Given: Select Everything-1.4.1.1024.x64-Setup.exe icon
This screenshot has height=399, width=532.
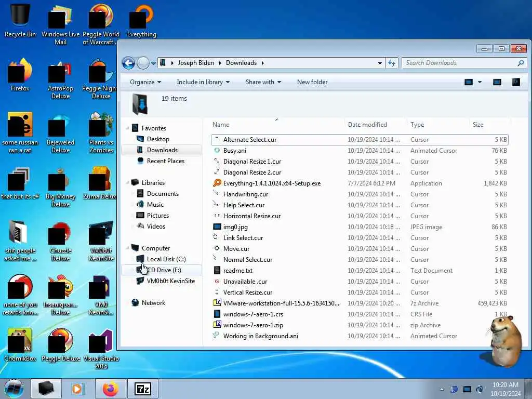Looking at the screenshot, I should tap(217, 183).
